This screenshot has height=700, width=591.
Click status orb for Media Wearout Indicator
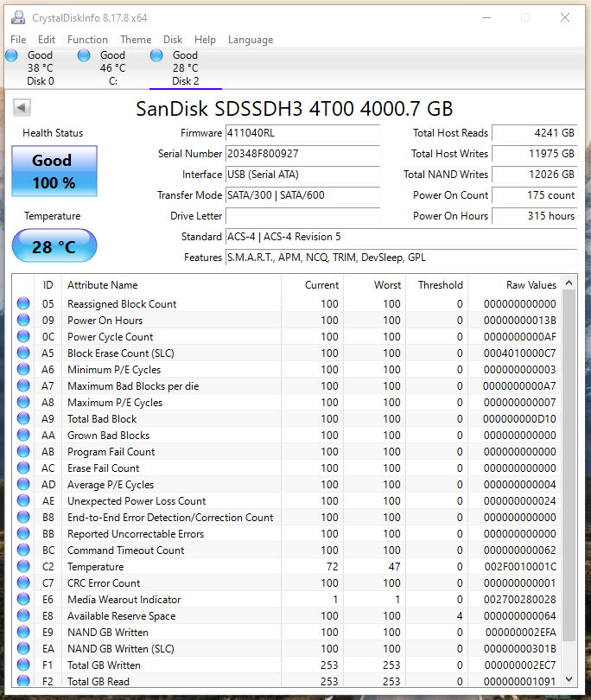coord(23,600)
